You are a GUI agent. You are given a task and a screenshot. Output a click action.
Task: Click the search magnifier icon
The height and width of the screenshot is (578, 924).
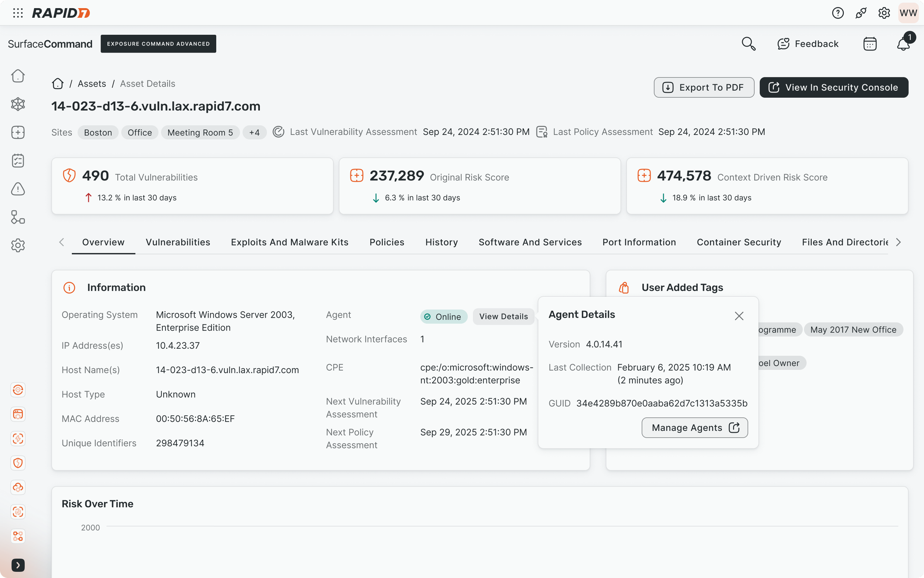click(x=748, y=44)
